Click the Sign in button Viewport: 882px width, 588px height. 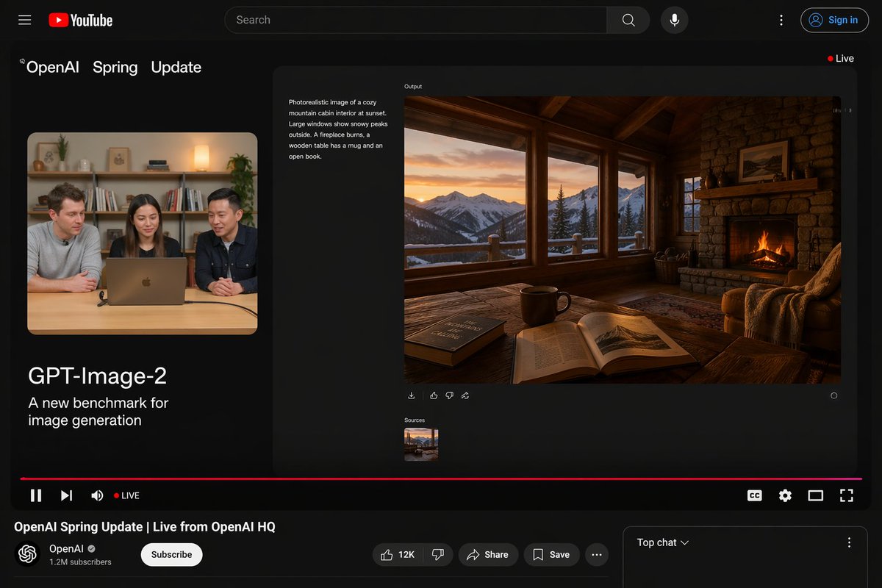[x=833, y=20]
